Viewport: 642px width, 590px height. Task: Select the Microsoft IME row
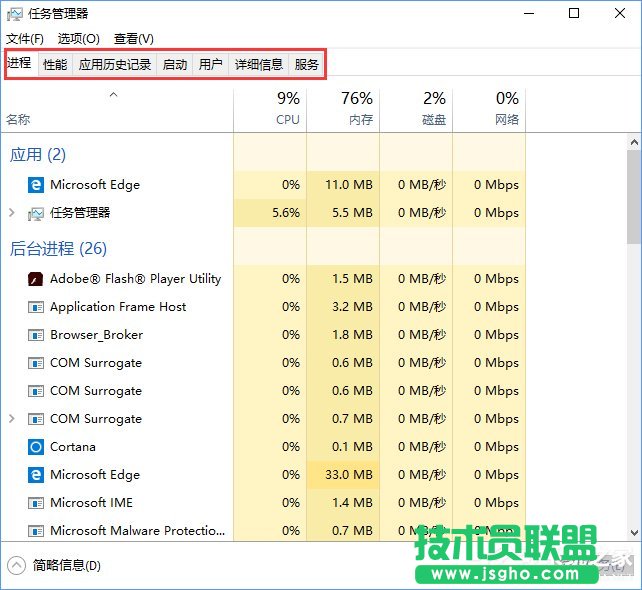tap(263, 502)
